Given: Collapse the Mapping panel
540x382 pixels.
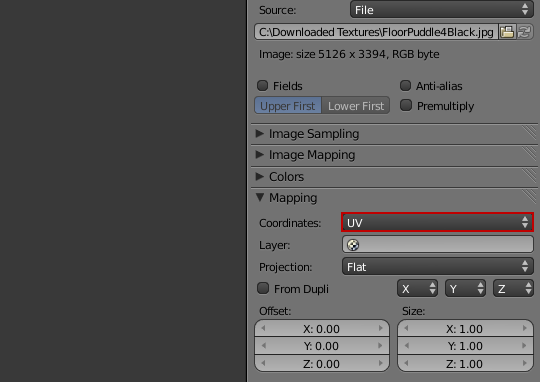Looking at the screenshot, I should coord(260,197).
